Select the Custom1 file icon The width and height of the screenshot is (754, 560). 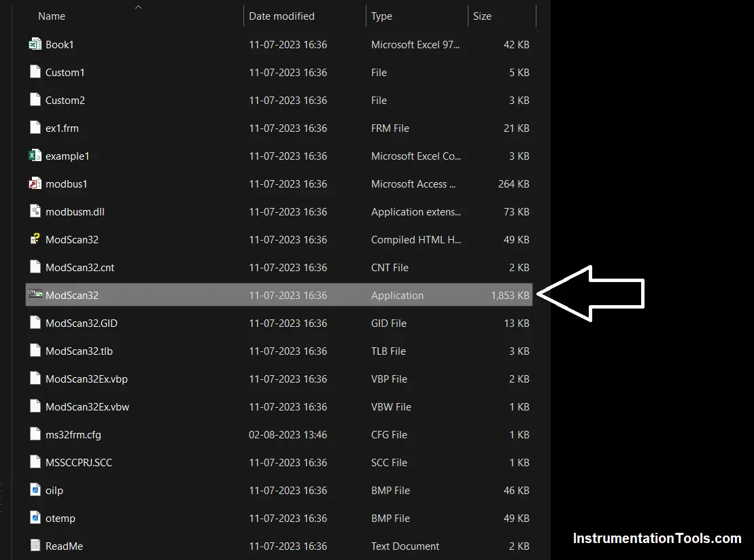35,72
